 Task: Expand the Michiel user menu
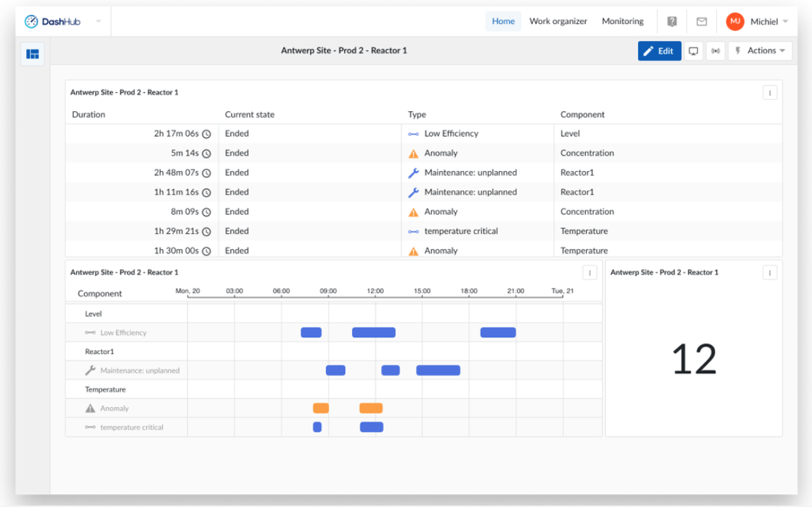point(757,21)
